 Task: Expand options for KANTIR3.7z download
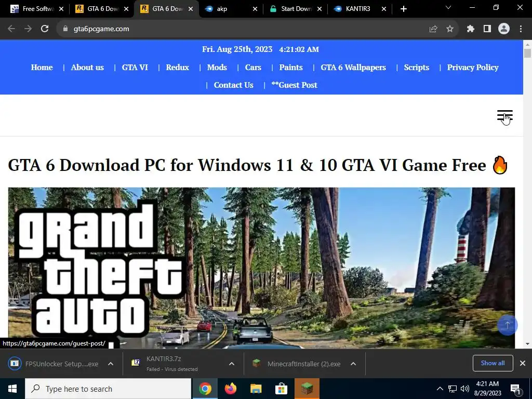coord(232,364)
